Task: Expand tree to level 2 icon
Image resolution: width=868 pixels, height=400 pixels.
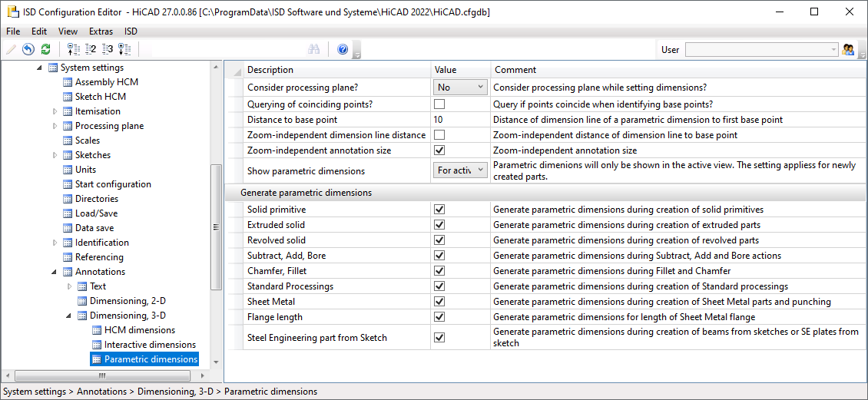Action: click(91, 49)
